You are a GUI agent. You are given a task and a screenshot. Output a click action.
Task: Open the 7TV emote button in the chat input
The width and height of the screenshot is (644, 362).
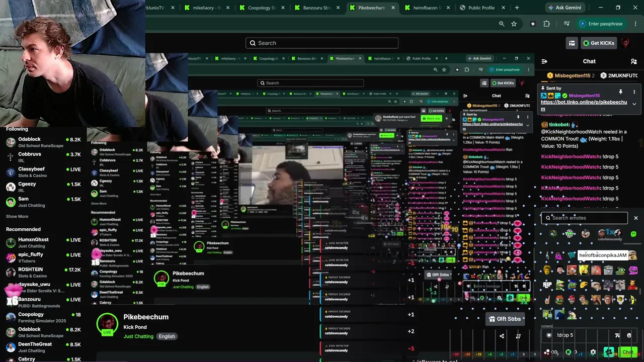coord(617,335)
